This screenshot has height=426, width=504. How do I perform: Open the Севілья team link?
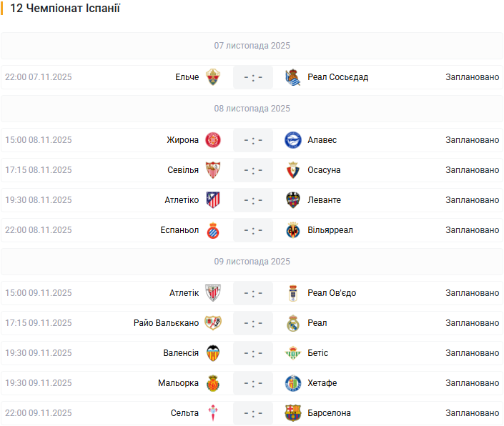tap(183, 170)
